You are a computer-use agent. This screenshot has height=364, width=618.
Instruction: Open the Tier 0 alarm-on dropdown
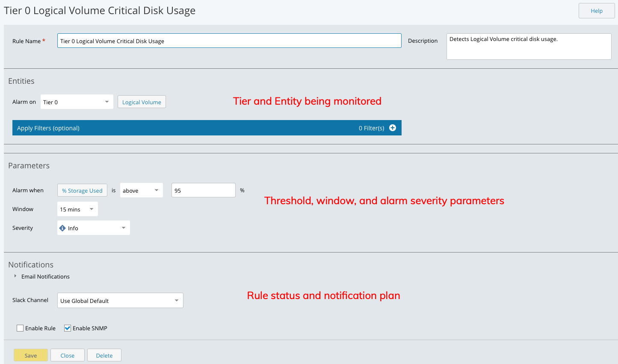pyautogui.click(x=77, y=102)
